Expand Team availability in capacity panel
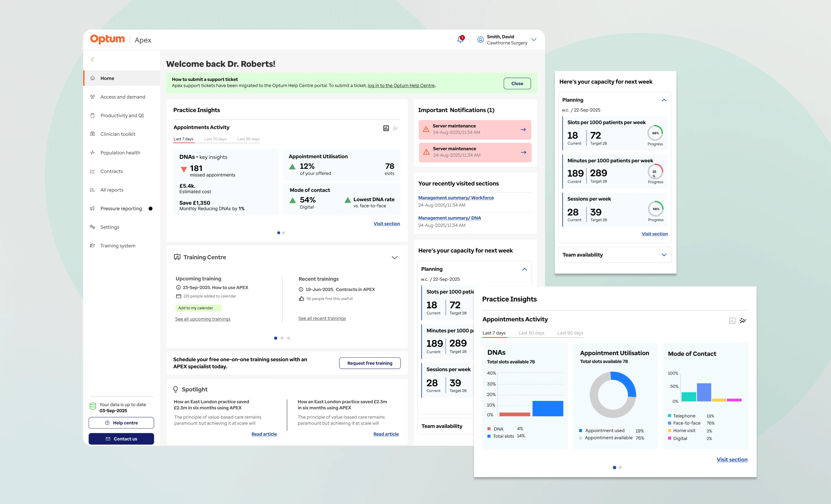831x504 pixels. point(664,255)
